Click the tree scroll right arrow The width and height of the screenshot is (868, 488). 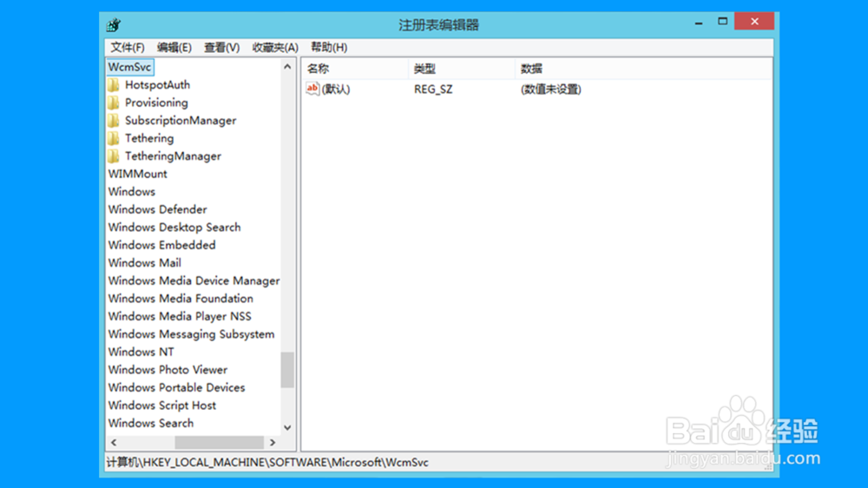pyautogui.click(x=273, y=442)
